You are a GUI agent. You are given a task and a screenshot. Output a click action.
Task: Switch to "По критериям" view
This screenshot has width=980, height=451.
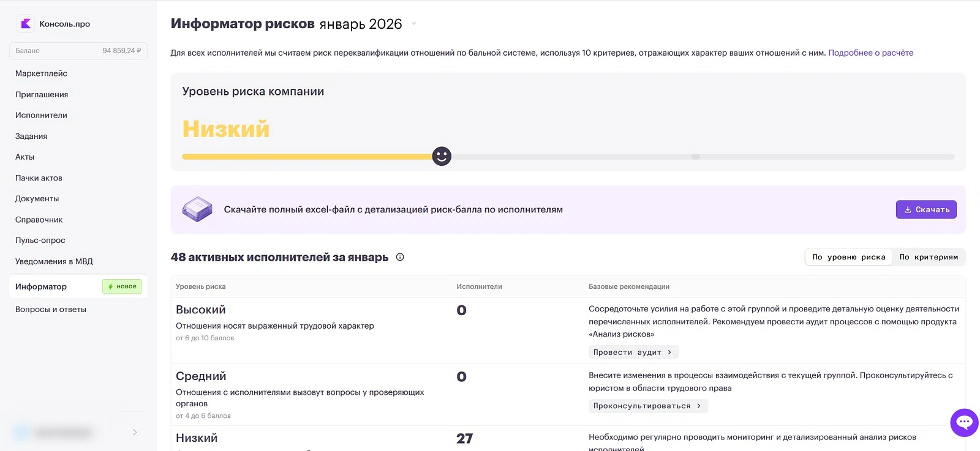(x=929, y=257)
